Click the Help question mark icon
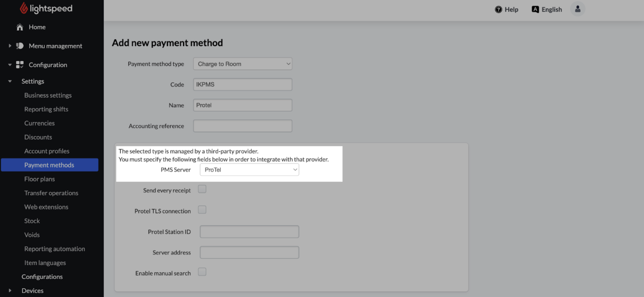Screen dimensions: 644x297 coord(498,10)
